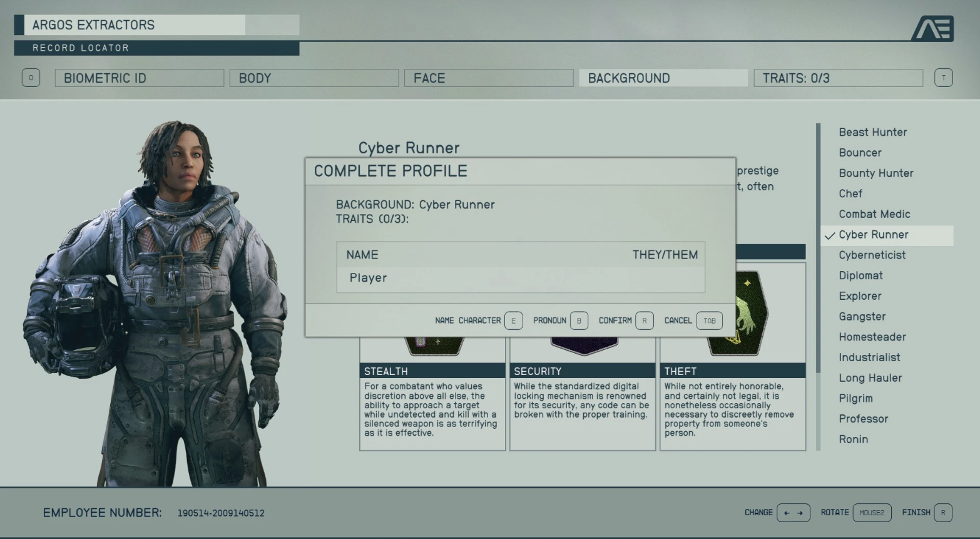Switch to the Body tab
This screenshot has width=980, height=539.
(x=314, y=78)
